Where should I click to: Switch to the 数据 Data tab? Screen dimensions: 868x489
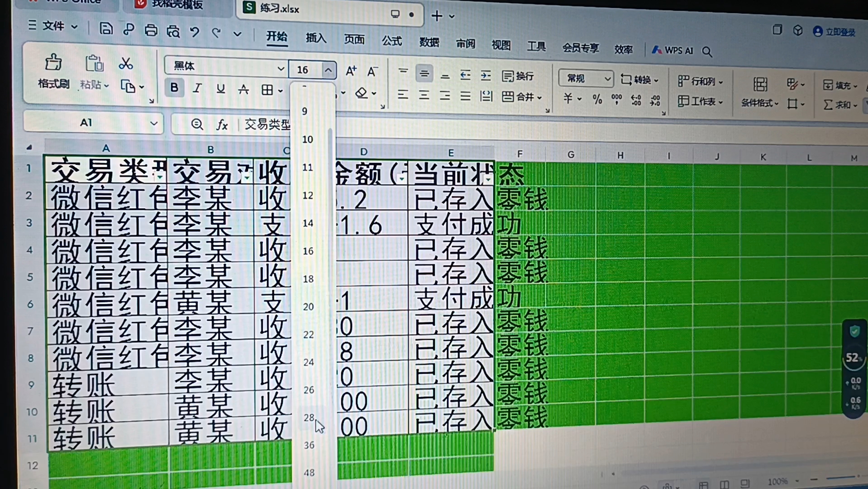(429, 42)
